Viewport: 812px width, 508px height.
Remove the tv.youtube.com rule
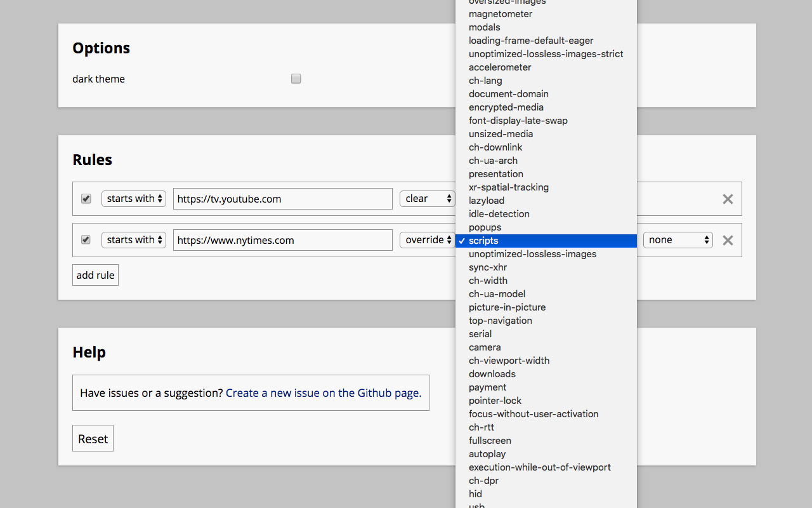[x=727, y=199]
